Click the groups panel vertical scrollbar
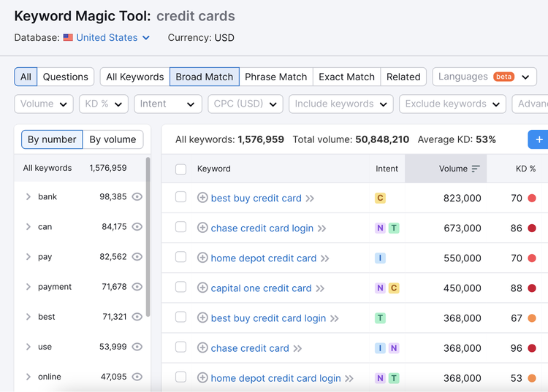 [x=148, y=237]
